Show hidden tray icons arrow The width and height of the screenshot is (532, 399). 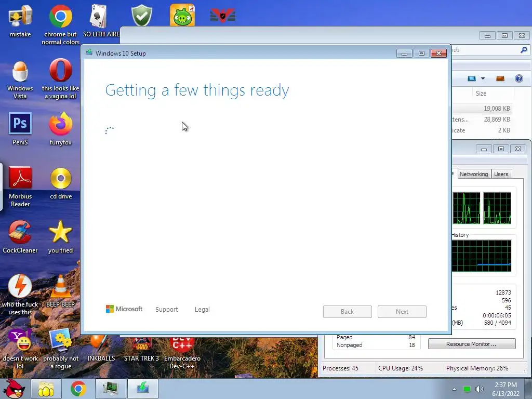pos(454,389)
